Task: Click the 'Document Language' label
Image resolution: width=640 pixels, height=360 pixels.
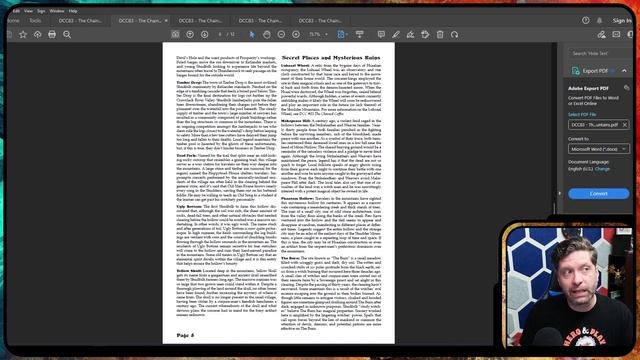Action: tap(588, 162)
